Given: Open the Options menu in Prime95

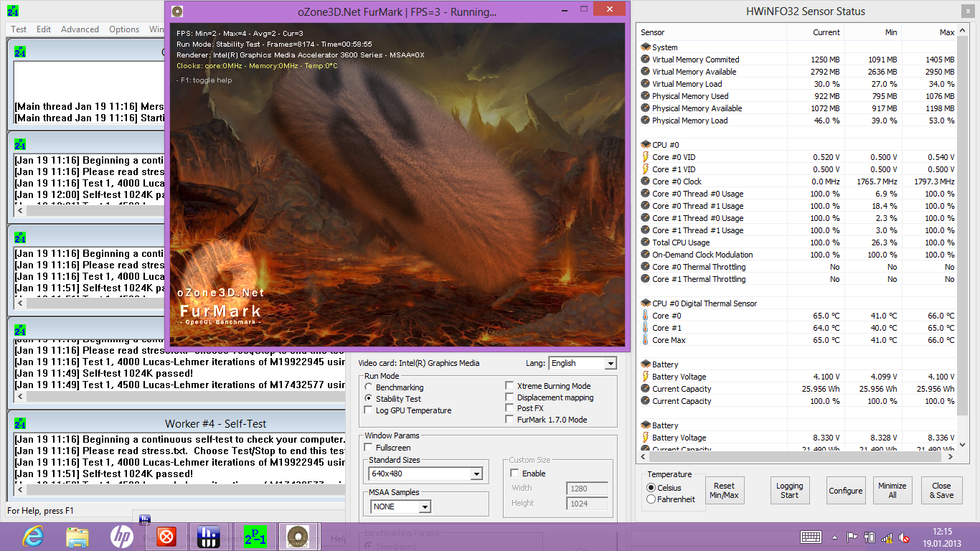Looking at the screenshot, I should point(124,29).
